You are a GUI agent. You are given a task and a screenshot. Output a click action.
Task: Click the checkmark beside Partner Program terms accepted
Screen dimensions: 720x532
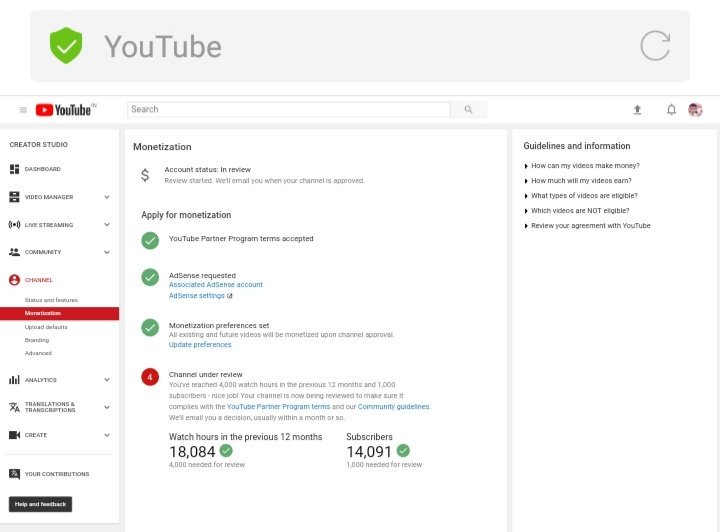pyautogui.click(x=150, y=241)
